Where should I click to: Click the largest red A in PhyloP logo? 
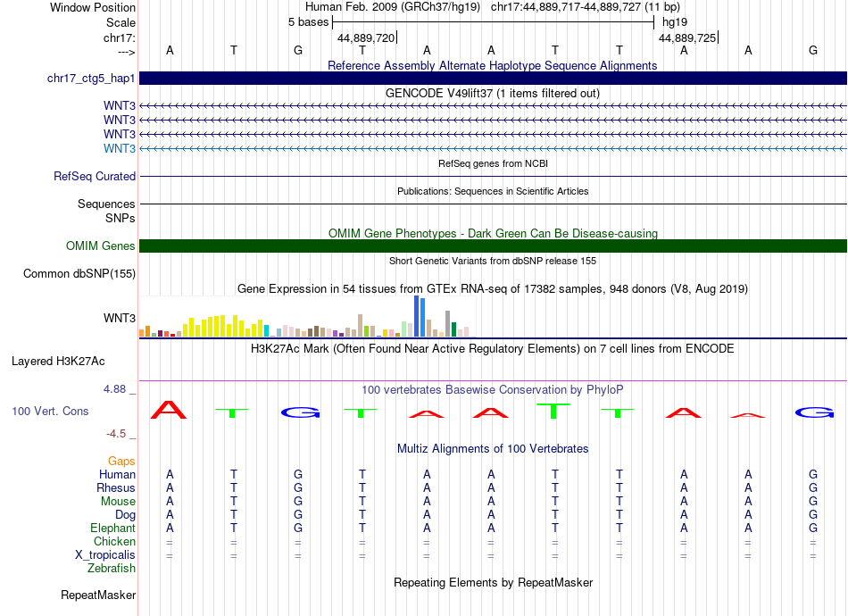[x=169, y=410]
